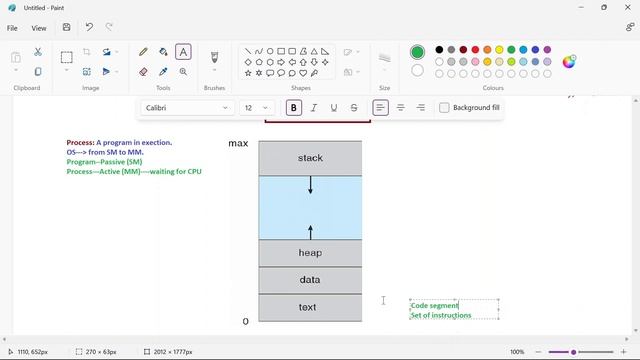Select the Fill bucket tool

[163, 52]
